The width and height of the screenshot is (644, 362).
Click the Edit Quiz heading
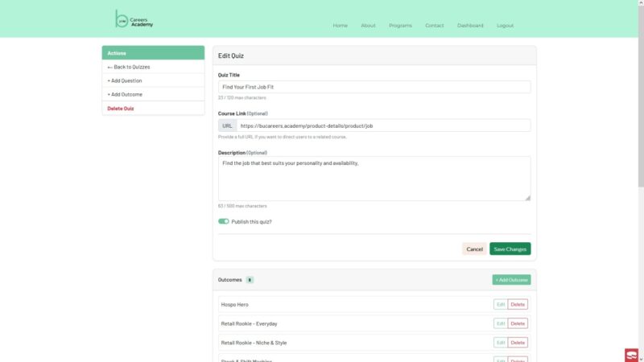231,56
